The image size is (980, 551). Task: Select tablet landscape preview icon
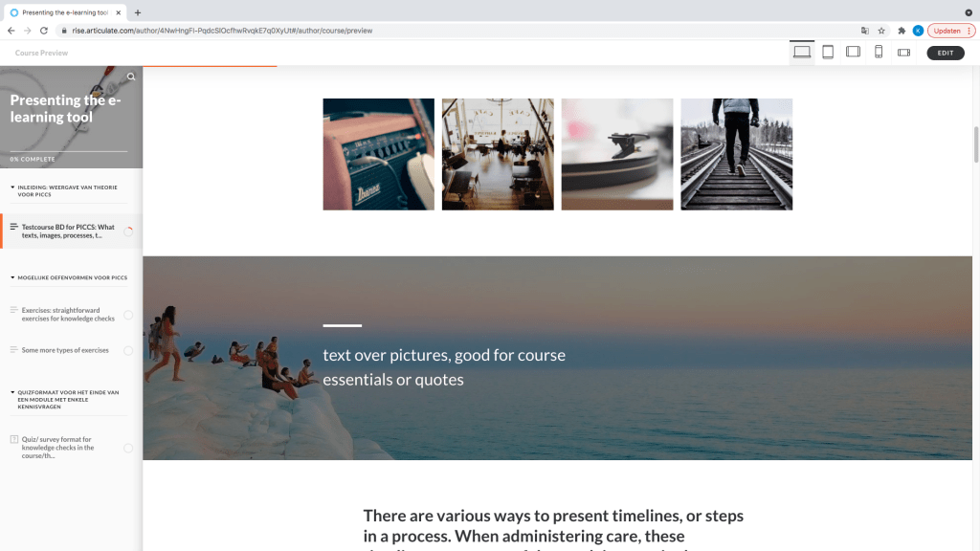tap(853, 52)
